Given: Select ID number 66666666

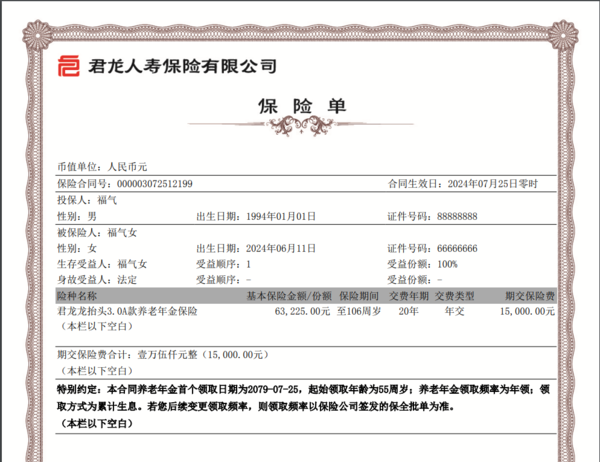Looking at the screenshot, I should click(457, 249).
